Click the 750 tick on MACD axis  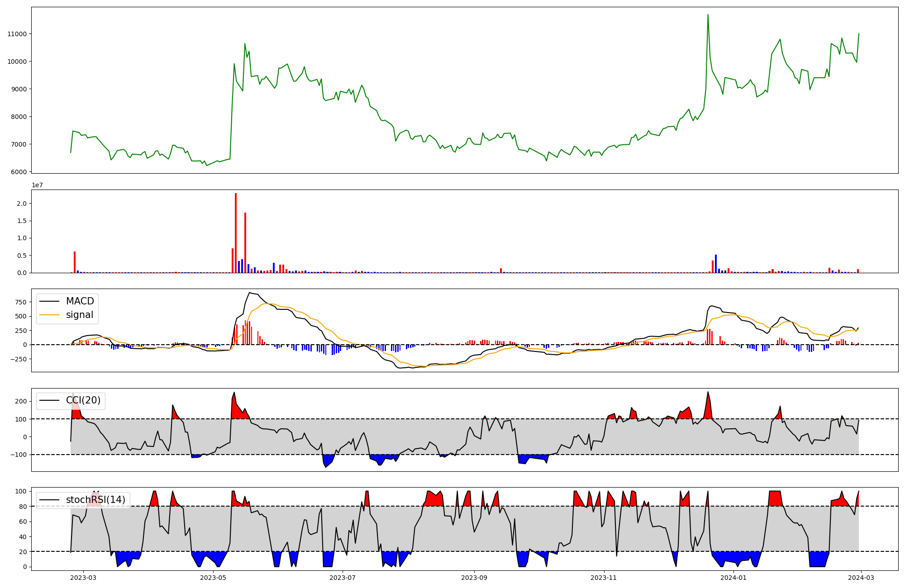point(21,302)
